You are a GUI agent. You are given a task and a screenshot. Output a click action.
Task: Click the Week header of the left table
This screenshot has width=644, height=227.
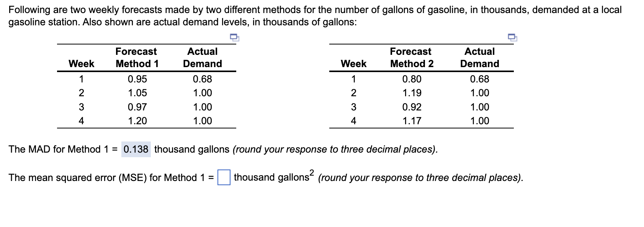82,64
